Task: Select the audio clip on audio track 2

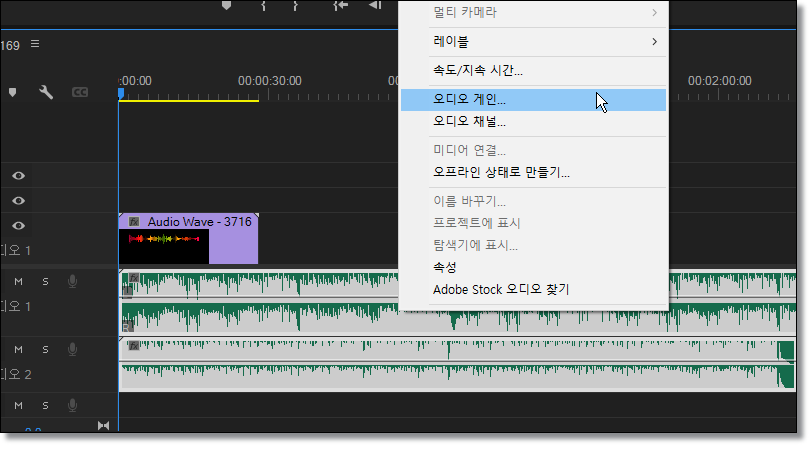Action: tap(457, 364)
